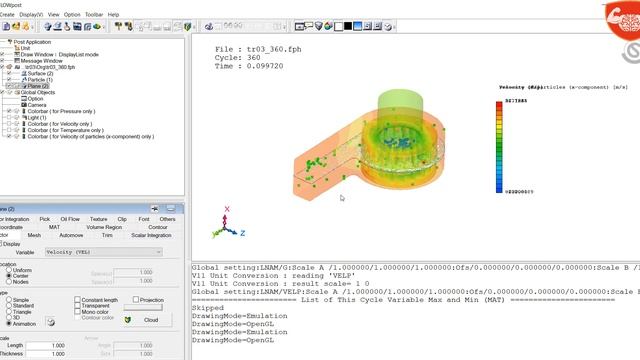The image size is (640, 360).
Task: Select the Camera tree item
Action: 37,105
